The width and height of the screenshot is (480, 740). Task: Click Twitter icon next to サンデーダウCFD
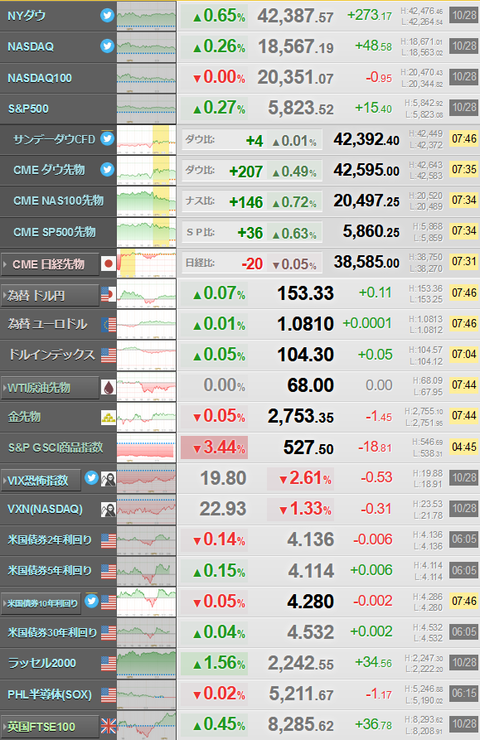108,139
